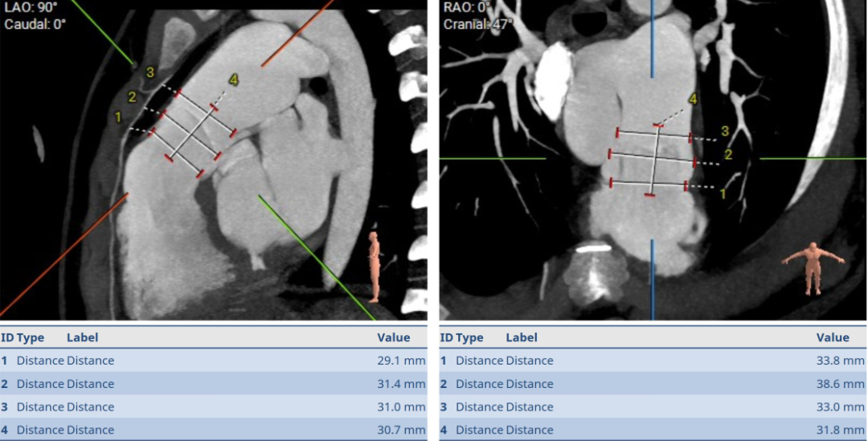Click the standing human orientation figure in left view
Viewport: 868px width, 441px height.
(375, 267)
